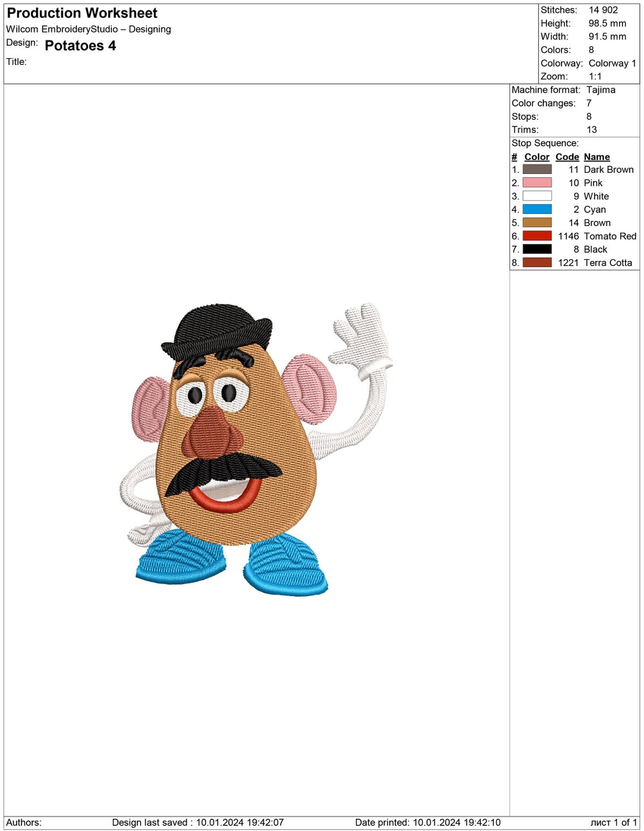This screenshot has height=831, width=644.
Task: Click the 'Color' column header
Action: tap(537, 157)
